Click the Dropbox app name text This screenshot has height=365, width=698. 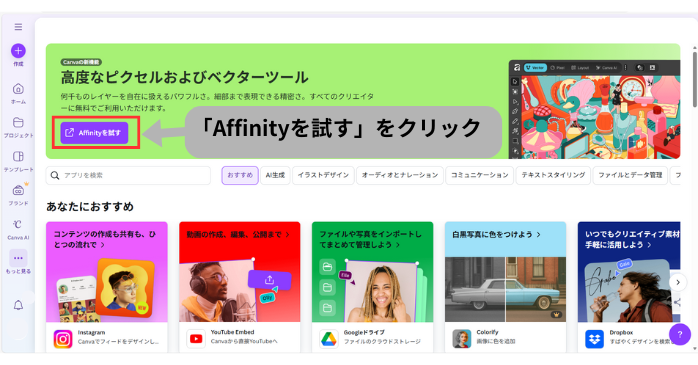coord(621,333)
